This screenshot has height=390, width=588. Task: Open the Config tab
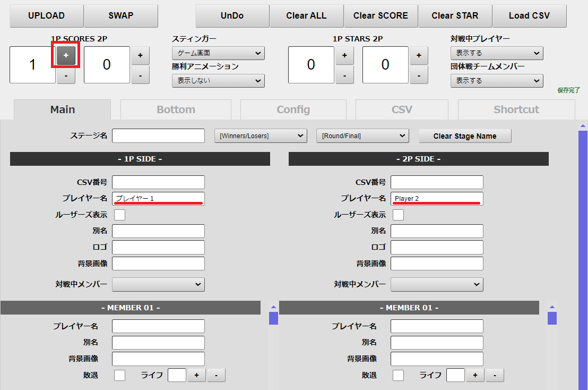(x=293, y=109)
